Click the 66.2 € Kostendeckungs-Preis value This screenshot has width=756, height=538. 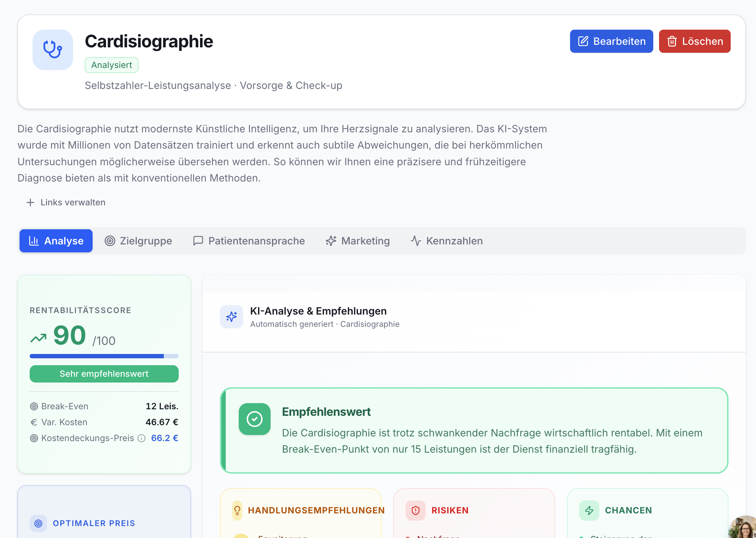(x=165, y=438)
